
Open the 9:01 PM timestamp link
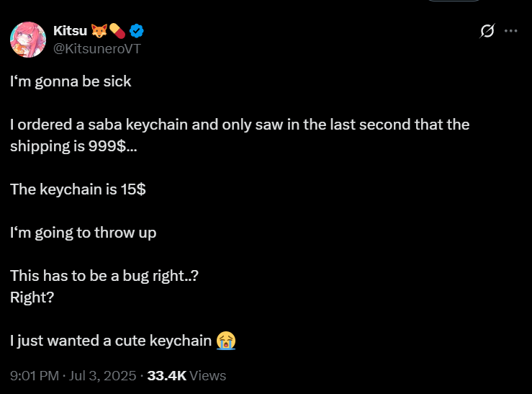pos(35,375)
